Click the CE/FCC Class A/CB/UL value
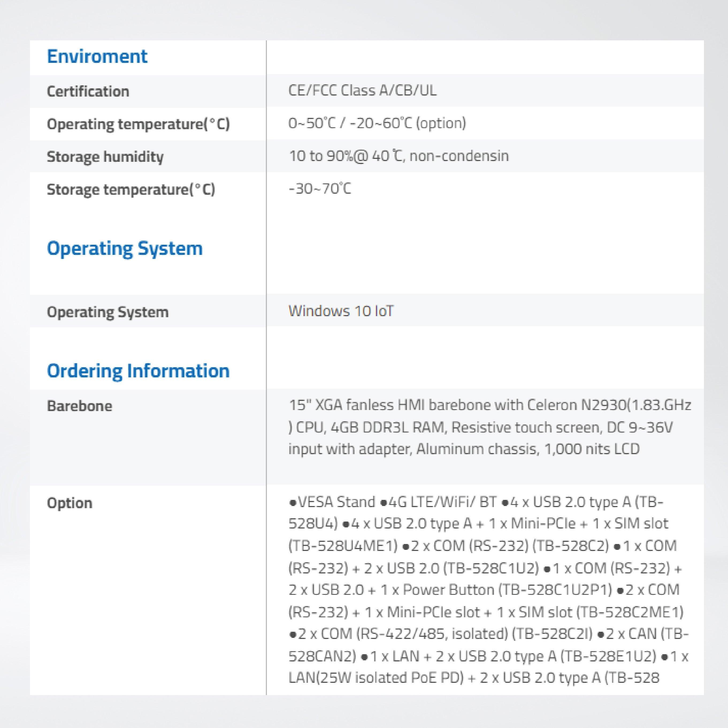 coord(362,90)
